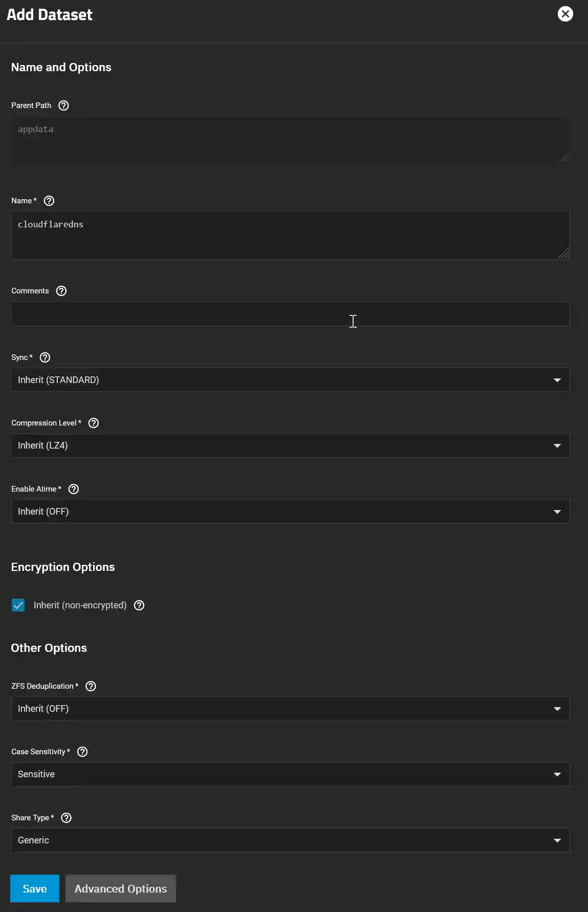Open help for Parent Path field
This screenshot has height=912, width=588.
63,105
